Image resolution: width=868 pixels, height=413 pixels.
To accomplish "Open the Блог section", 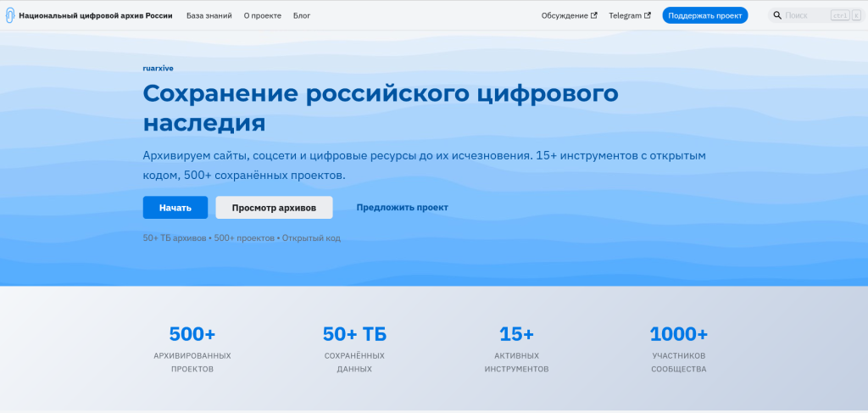I will pyautogui.click(x=302, y=15).
